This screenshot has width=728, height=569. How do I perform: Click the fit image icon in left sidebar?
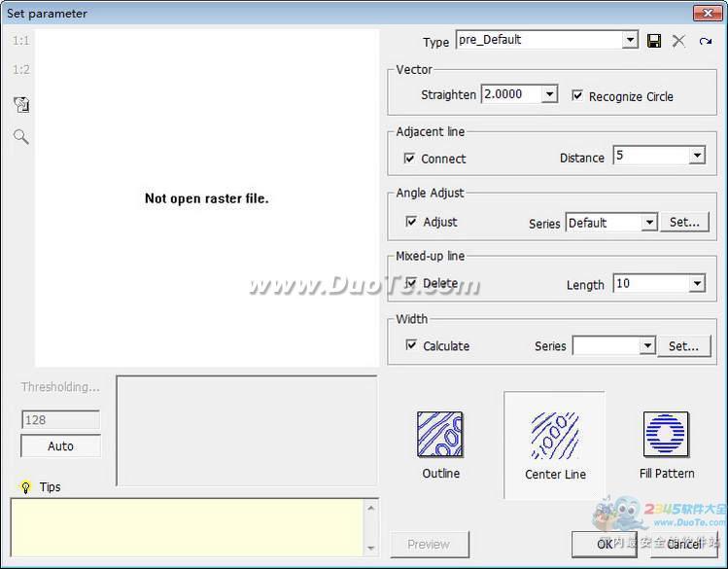click(x=20, y=104)
